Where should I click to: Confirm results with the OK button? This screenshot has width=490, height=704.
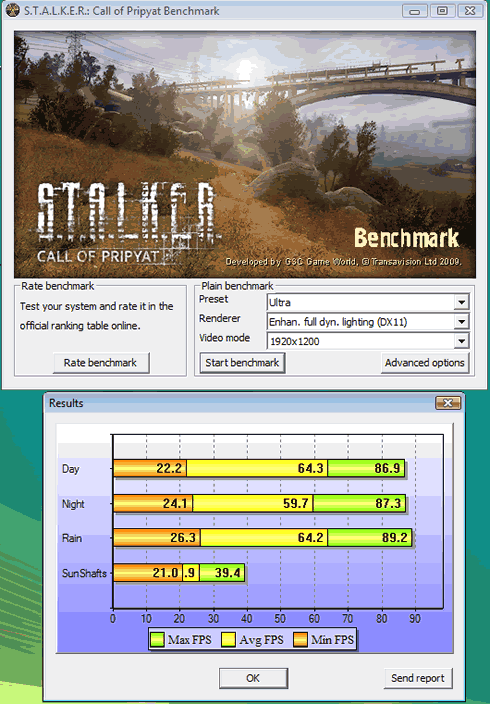click(x=253, y=678)
